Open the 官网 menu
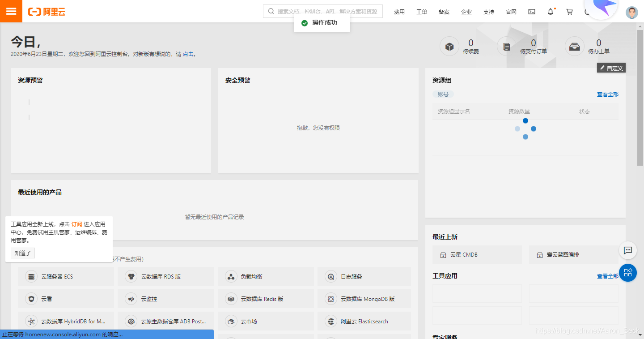The height and width of the screenshot is (339, 644). pyautogui.click(x=511, y=12)
